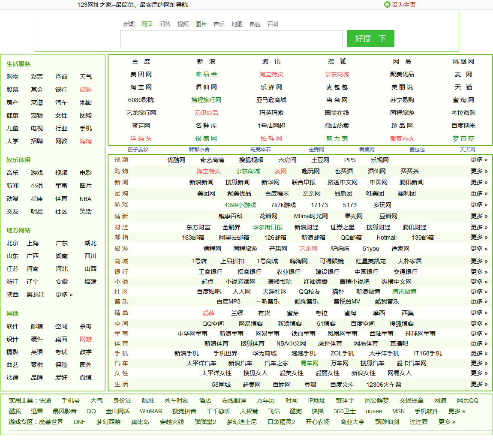Select the 地图 search tab
493x448 pixels.
(237, 24)
